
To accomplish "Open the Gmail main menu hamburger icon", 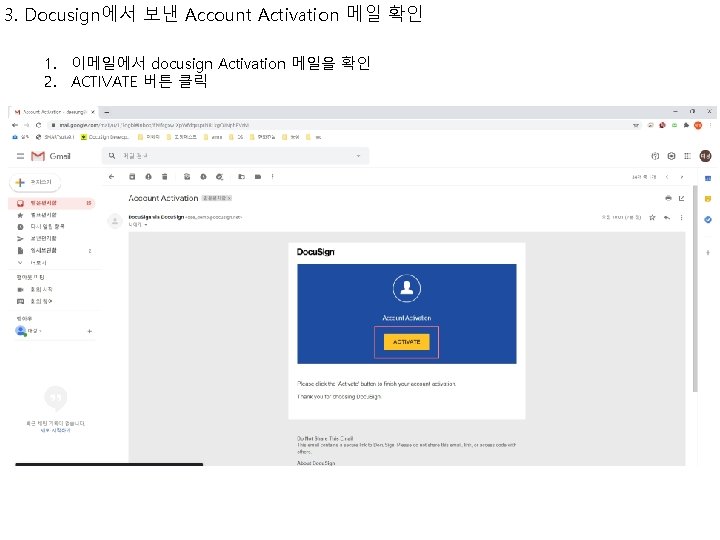I will (20, 156).
